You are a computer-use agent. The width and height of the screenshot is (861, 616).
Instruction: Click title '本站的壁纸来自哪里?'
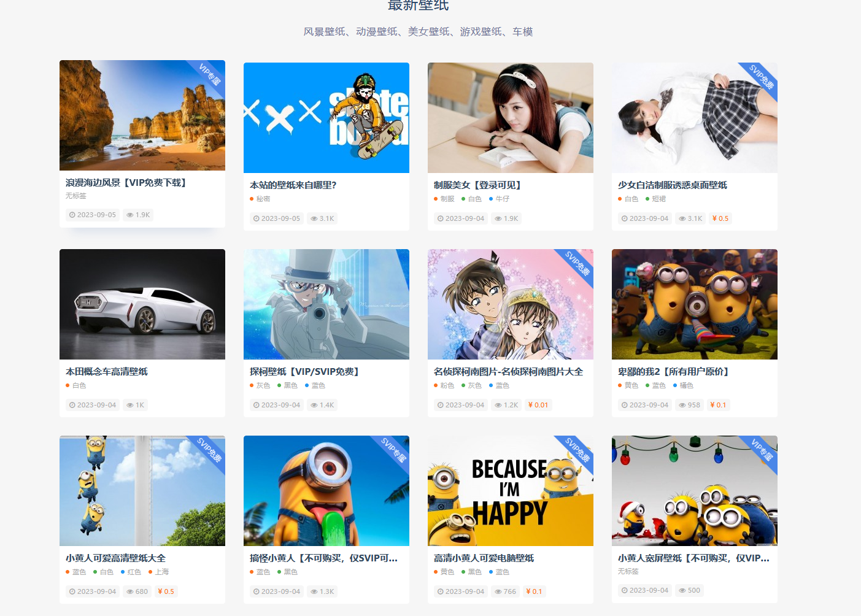[x=293, y=185]
